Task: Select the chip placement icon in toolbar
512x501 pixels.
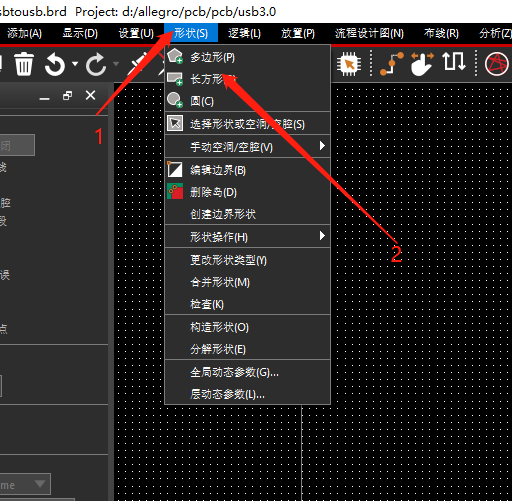Action: [x=349, y=63]
